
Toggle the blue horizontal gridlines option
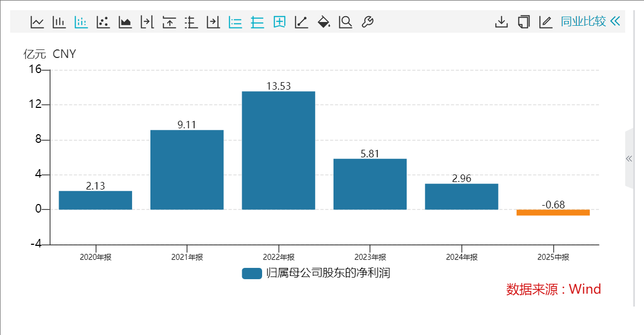pos(257,22)
